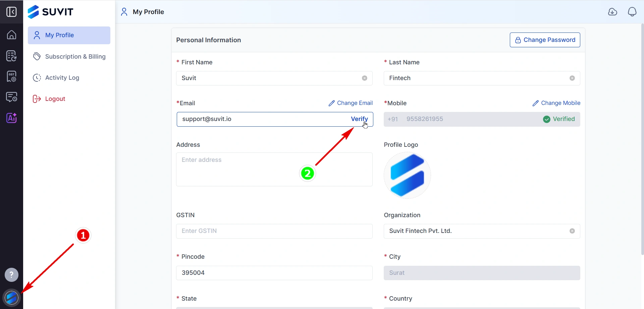Open the cloud download icon in header

612,12
